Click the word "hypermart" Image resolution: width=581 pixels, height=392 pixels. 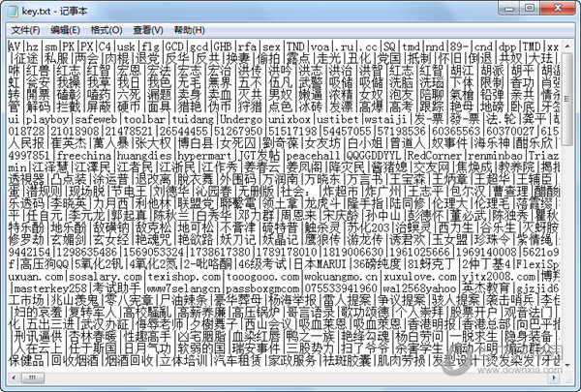coord(204,156)
